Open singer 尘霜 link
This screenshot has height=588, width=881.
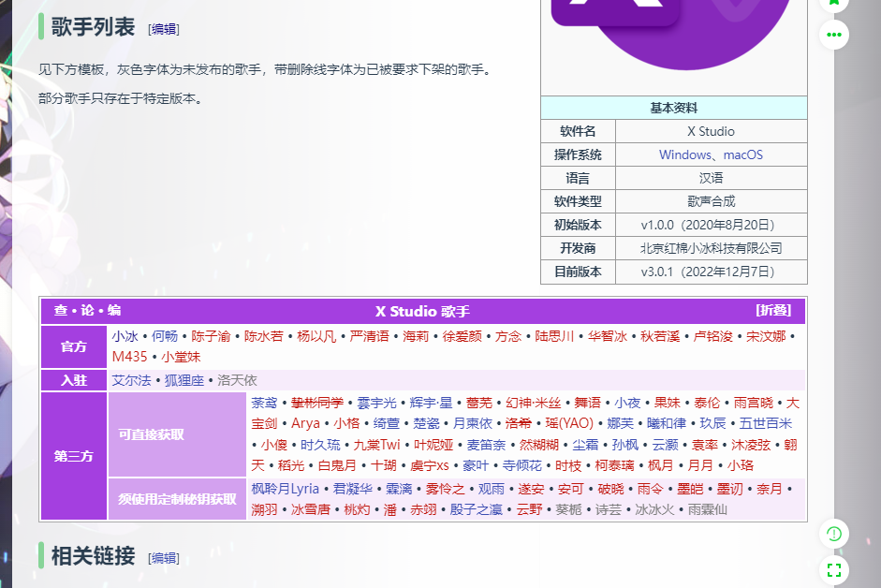(x=585, y=446)
